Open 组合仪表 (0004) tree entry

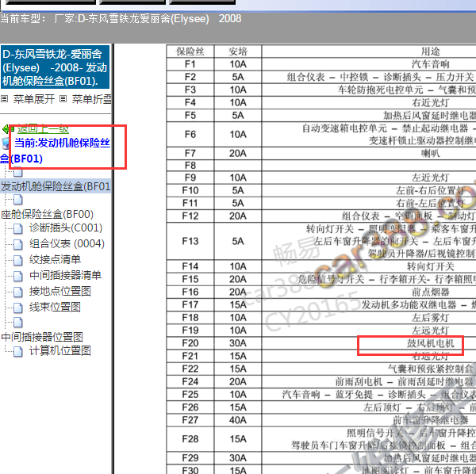[67, 244]
